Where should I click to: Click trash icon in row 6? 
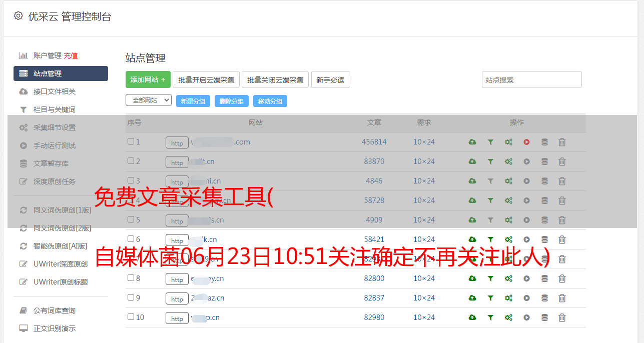click(x=562, y=239)
